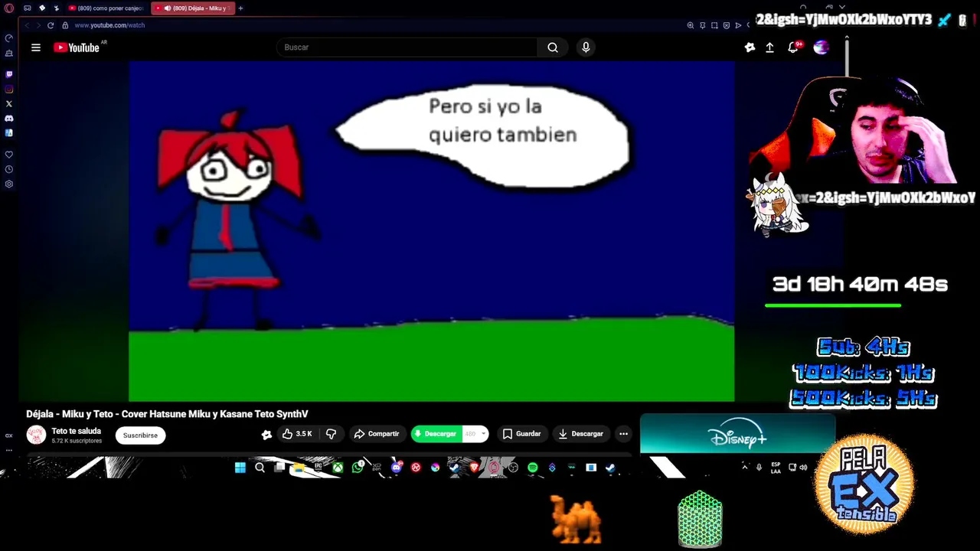980x551 pixels.
Task: Open GX Control speedometer in sidebar
Action: point(9,38)
